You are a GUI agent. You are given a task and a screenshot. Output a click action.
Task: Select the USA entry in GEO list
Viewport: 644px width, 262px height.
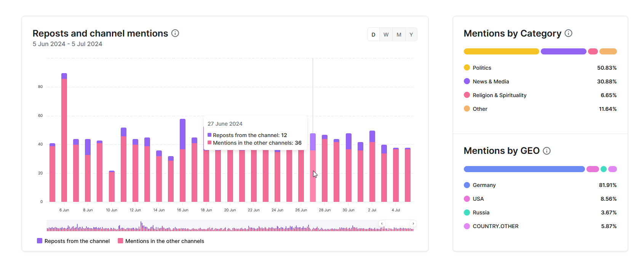point(478,199)
